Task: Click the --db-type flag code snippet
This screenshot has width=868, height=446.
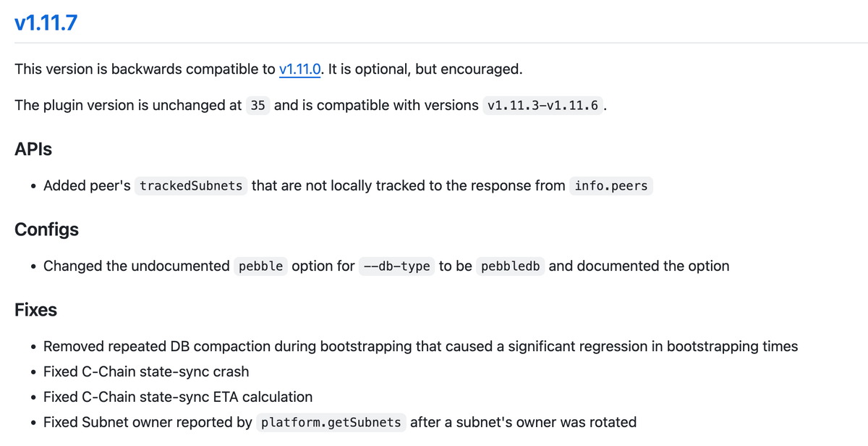Action: (397, 266)
